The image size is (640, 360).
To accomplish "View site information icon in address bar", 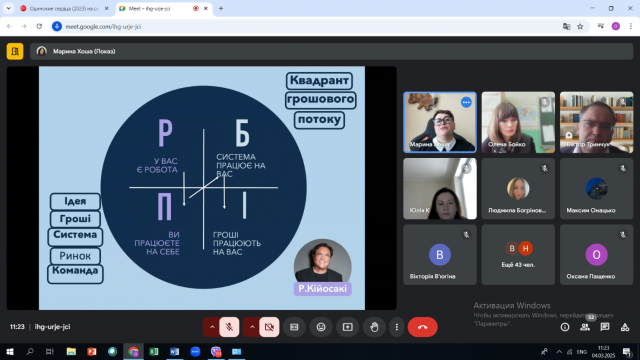I will click(57, 26).
